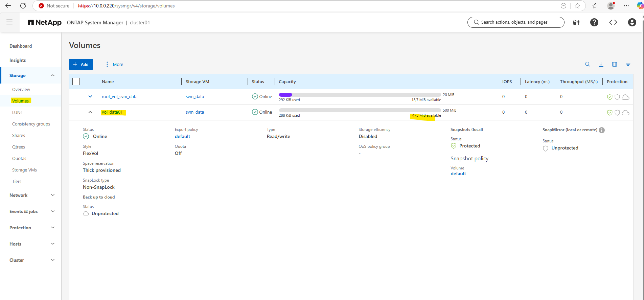
Task: Open Storage Overview in sidebar
Action: pyautogui.click(x=21, y=89)
